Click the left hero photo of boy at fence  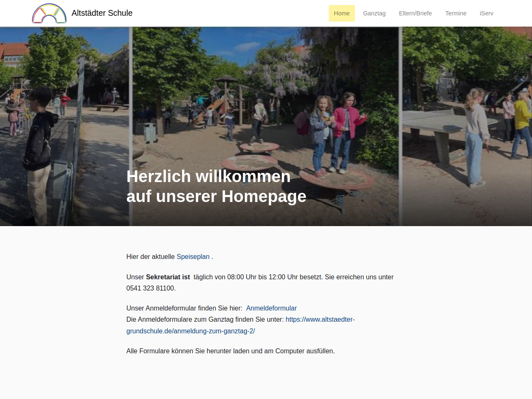tap(64, 126)
